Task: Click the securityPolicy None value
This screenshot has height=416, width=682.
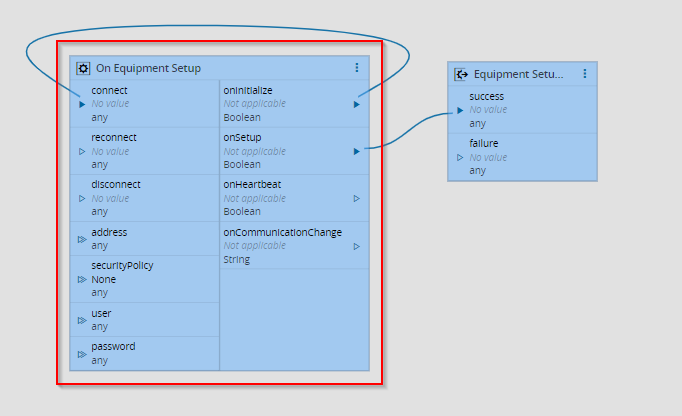Action: (104, 279)
